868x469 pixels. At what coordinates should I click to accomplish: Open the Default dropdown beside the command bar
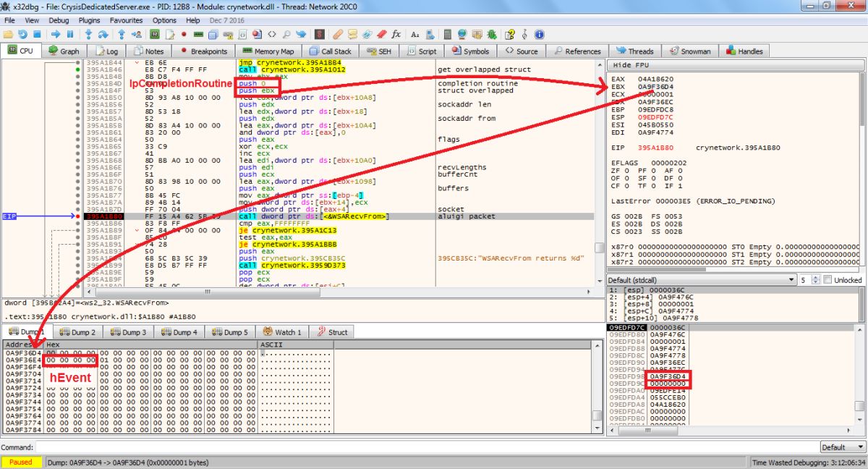(x=843, y=447)
